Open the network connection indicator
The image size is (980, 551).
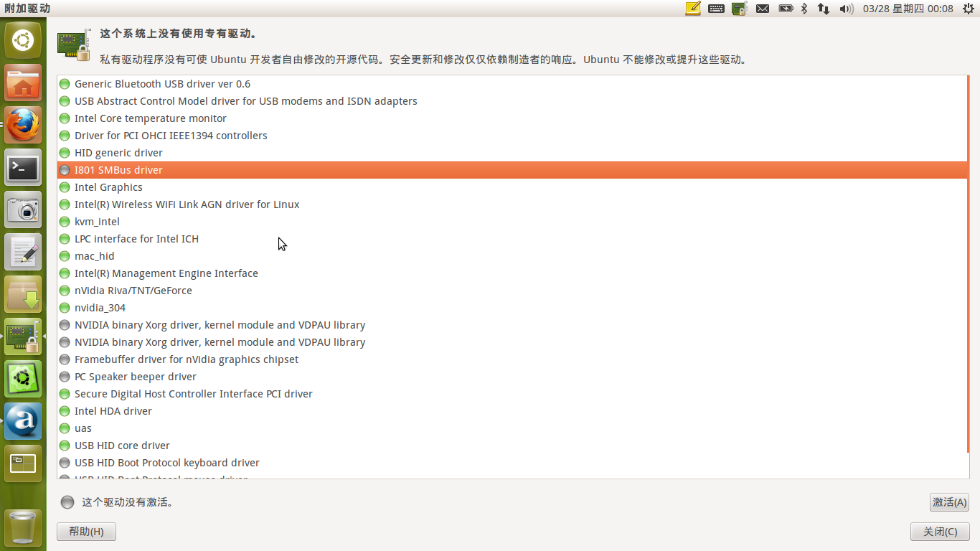pyautogui.click(x=824, y=9)
